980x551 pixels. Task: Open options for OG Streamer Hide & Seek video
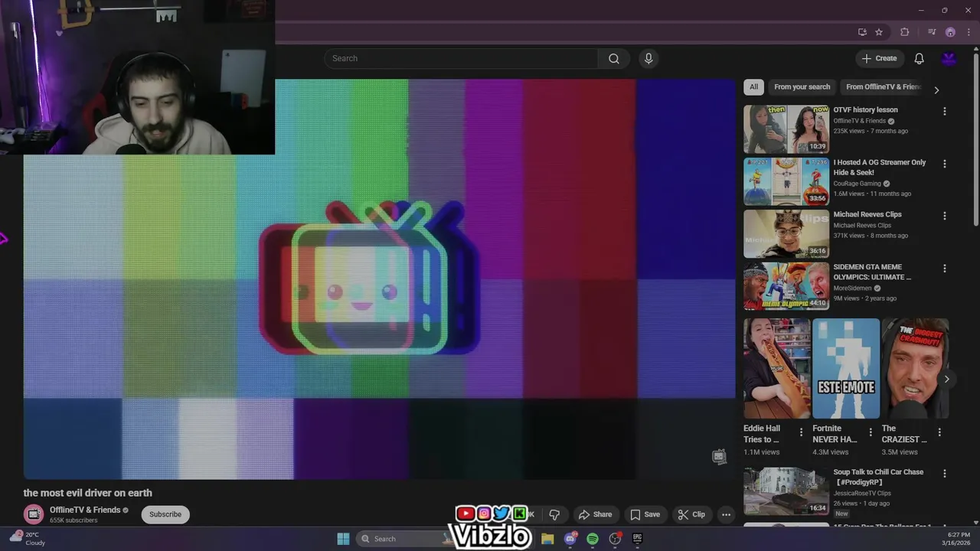(944, 164)
